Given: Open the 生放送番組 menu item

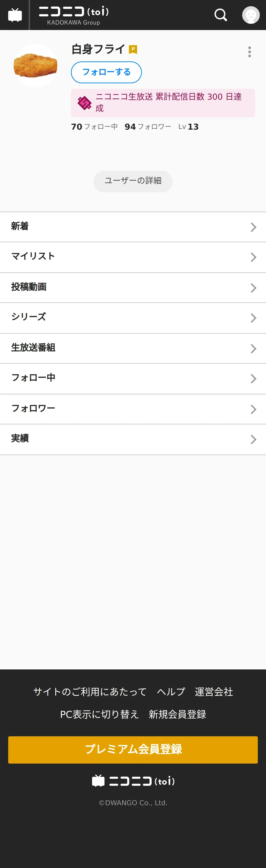Looking at the screenshot, I should 133,348.
